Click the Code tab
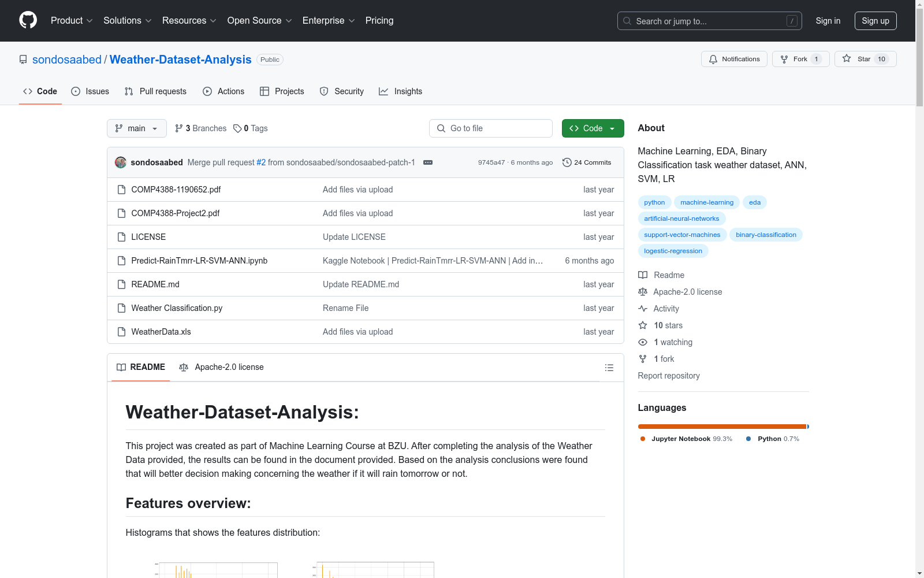924x578 pixels. (40, 91)
